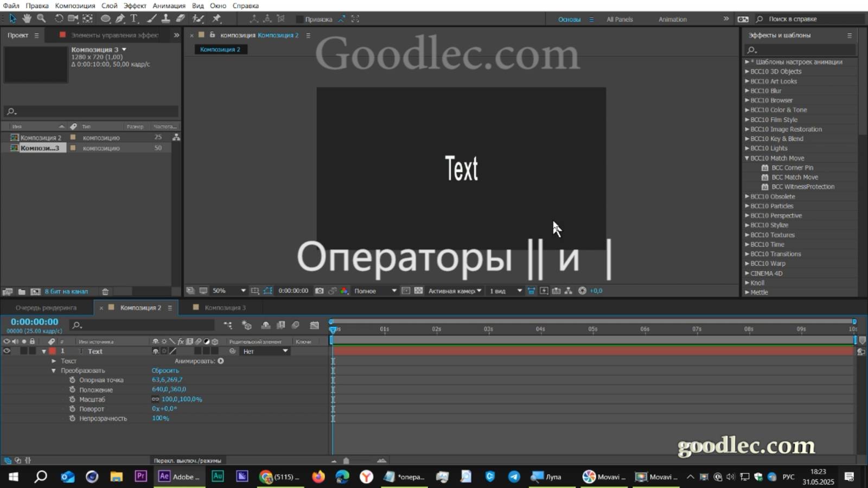Select the Brush tool
The height and width of the screenshot is (488, 868).
pyautogui.click(x=151, y=18)
